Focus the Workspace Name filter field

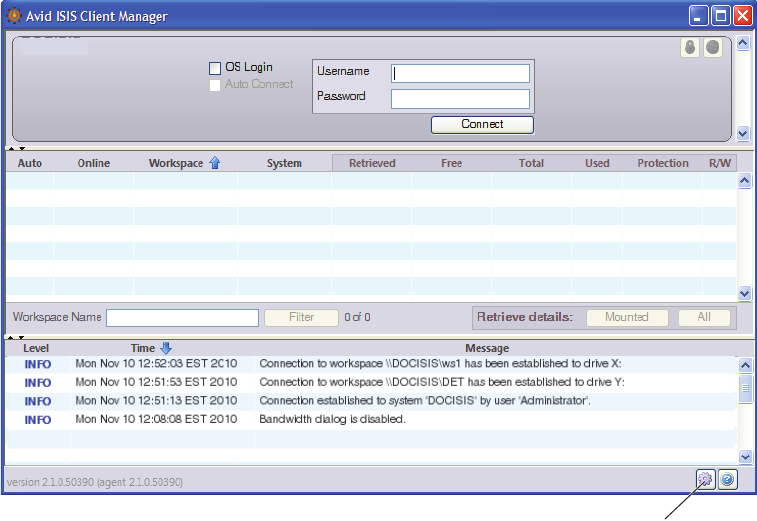pyautogui.click(x=182, y=318)
